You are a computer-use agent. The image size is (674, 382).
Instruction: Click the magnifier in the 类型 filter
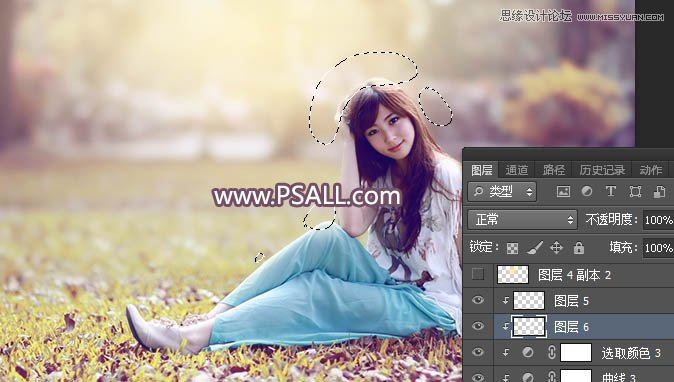pyautogui.click(x=478, y=192)
